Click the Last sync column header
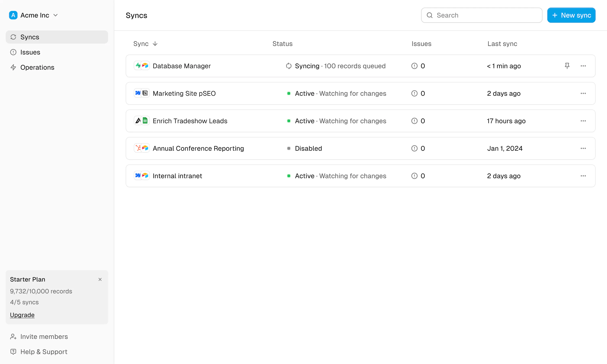 click(x=502, y=44)
